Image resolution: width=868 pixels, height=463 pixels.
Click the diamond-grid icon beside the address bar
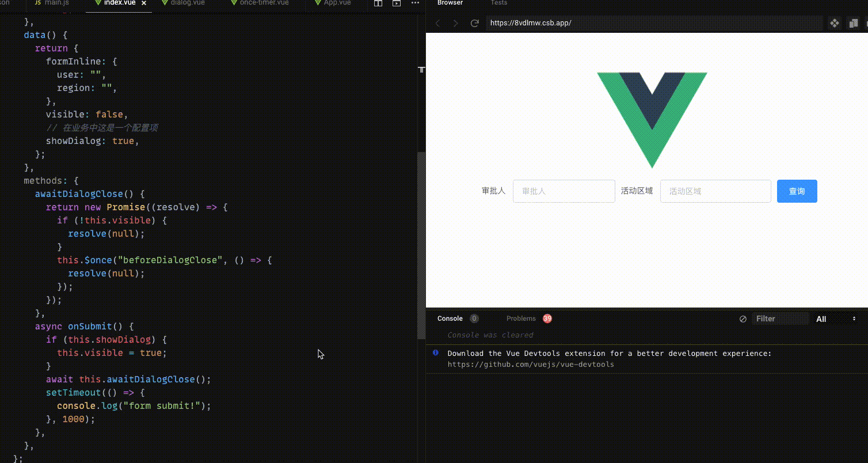[x=834, y=23]
